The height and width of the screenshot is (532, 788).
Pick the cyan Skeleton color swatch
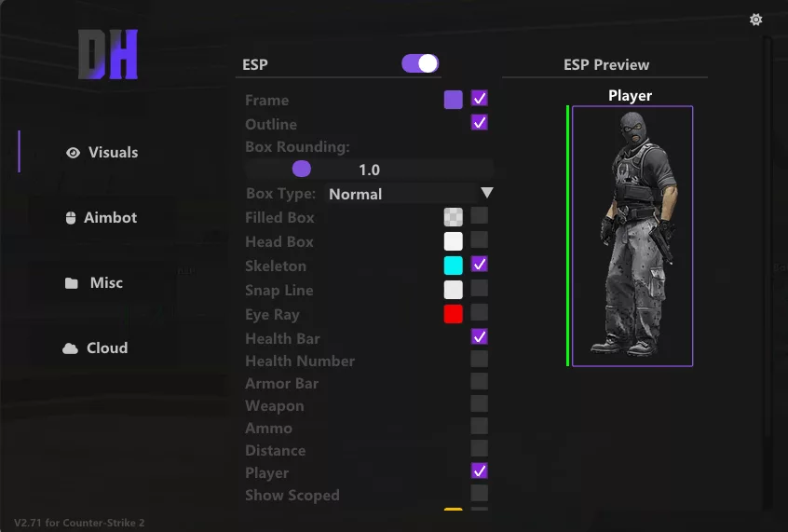(x=454, y=266)
